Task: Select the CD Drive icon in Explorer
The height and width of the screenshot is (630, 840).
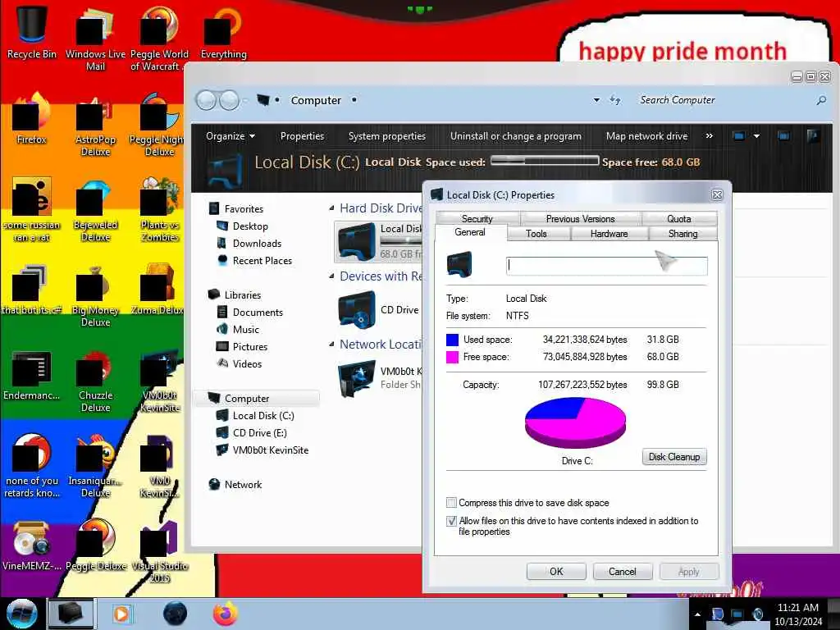Action: coord(357,309)
